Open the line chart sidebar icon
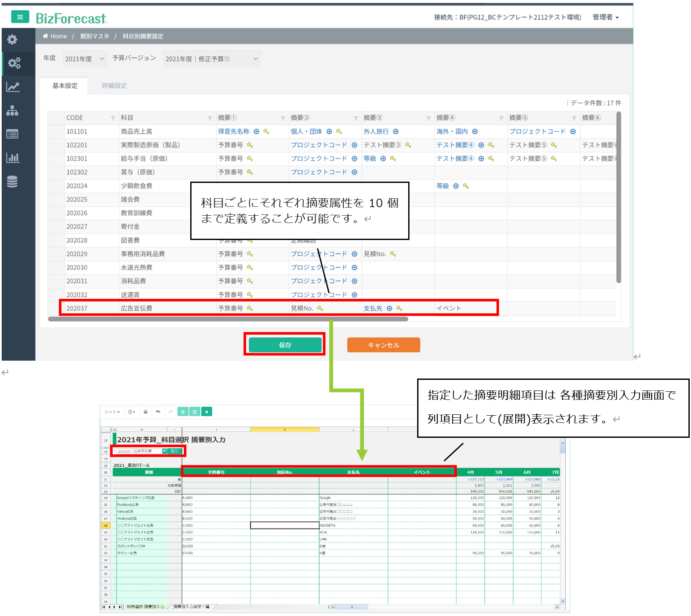 12,87
